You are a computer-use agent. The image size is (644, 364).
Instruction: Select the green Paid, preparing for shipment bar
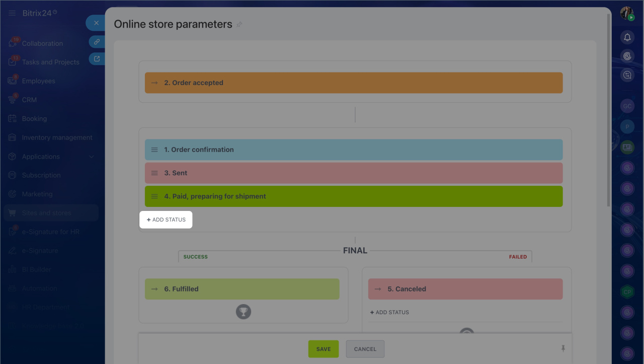click(354, 196)
